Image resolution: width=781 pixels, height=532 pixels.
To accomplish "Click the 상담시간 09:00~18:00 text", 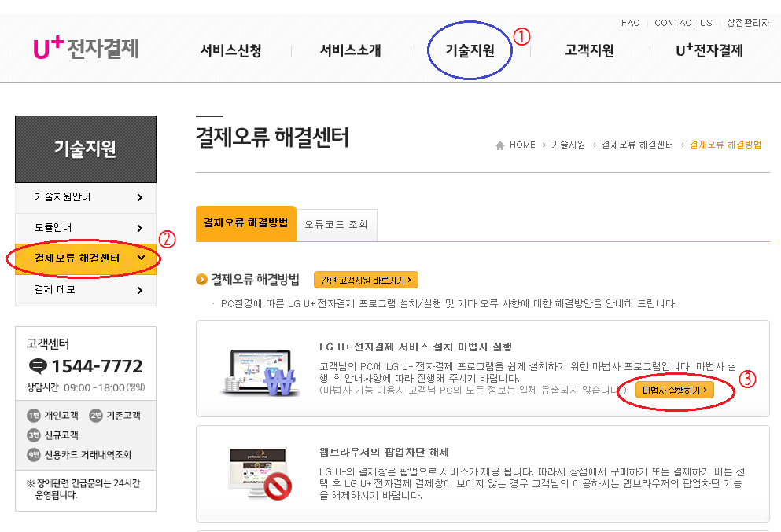I will 86,387.
